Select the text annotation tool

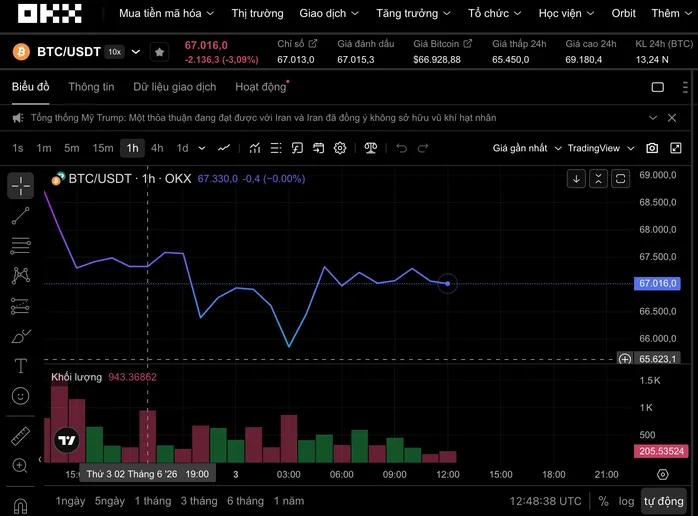pos(20,366)
